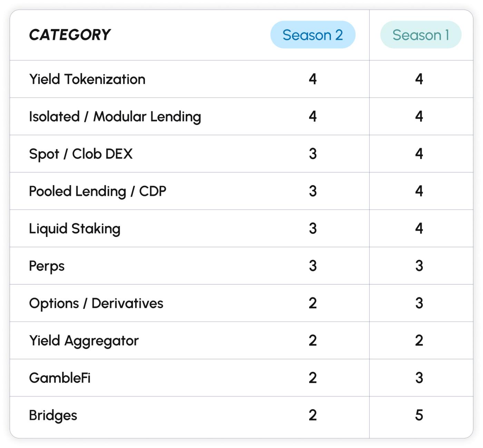The height and width of the screenshot is (448, 483).
Task: Click Bridges Season 2 value 2
Action: click(x=313, y=415)
